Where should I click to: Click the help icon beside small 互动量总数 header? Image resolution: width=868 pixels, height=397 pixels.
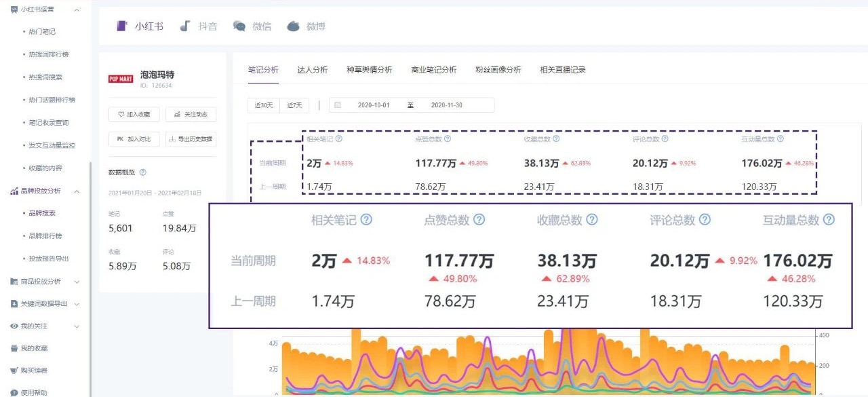coord(781,138)
